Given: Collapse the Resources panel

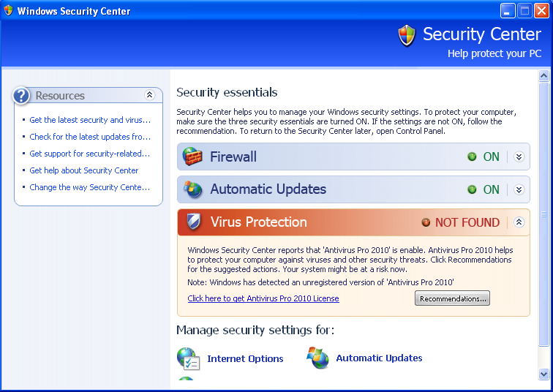Looking at the screenshot, I should click(149, 95).
